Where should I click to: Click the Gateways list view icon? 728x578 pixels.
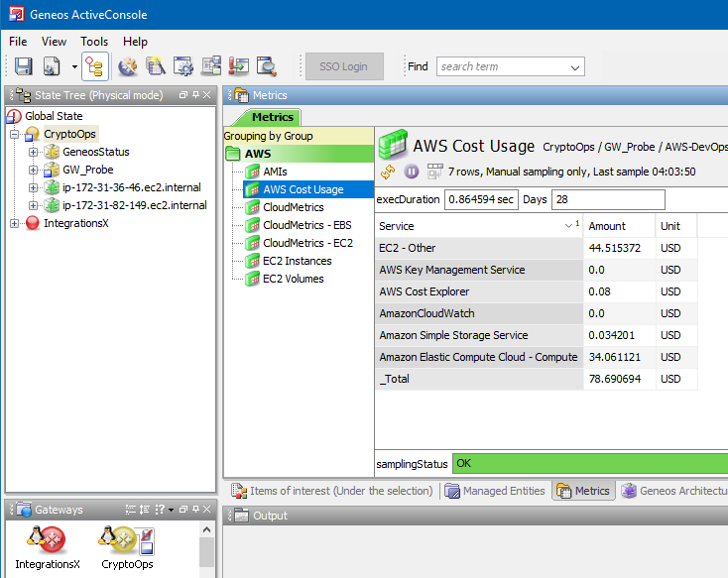click(x=131, y=510)
